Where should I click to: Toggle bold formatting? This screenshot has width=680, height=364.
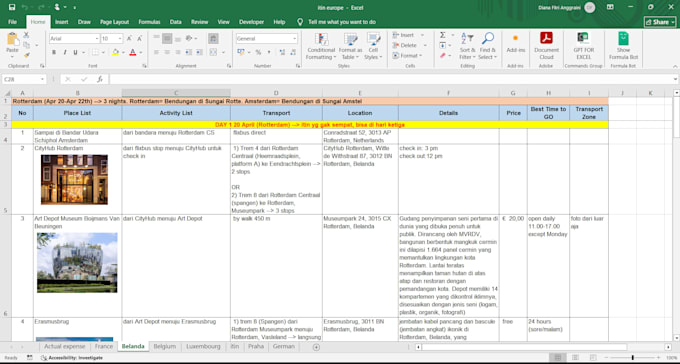pos(54,52)
